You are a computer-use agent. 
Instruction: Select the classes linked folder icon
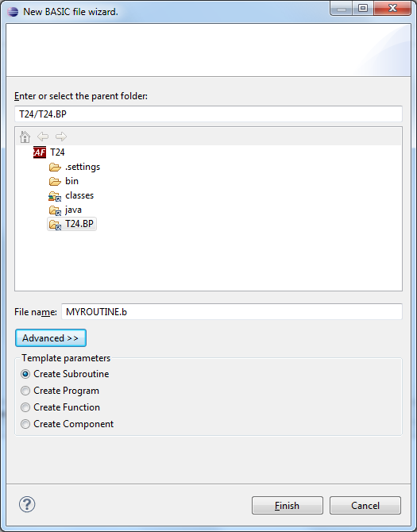(x=55, y=196)
